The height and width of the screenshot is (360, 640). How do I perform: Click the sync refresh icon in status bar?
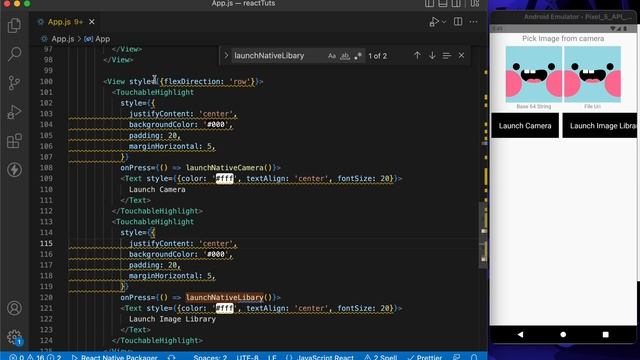pos(171,357)
